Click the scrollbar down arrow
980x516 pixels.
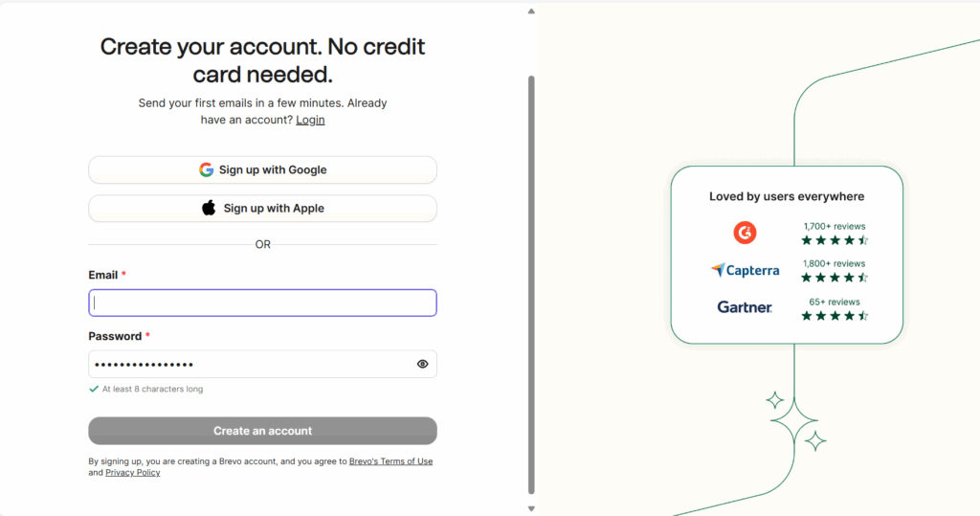click(531, 509)
